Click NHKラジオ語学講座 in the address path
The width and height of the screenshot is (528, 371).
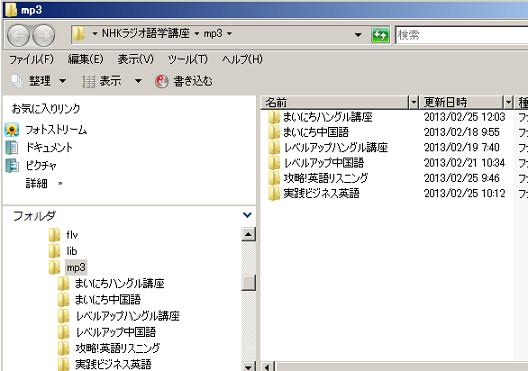[145, 34]
